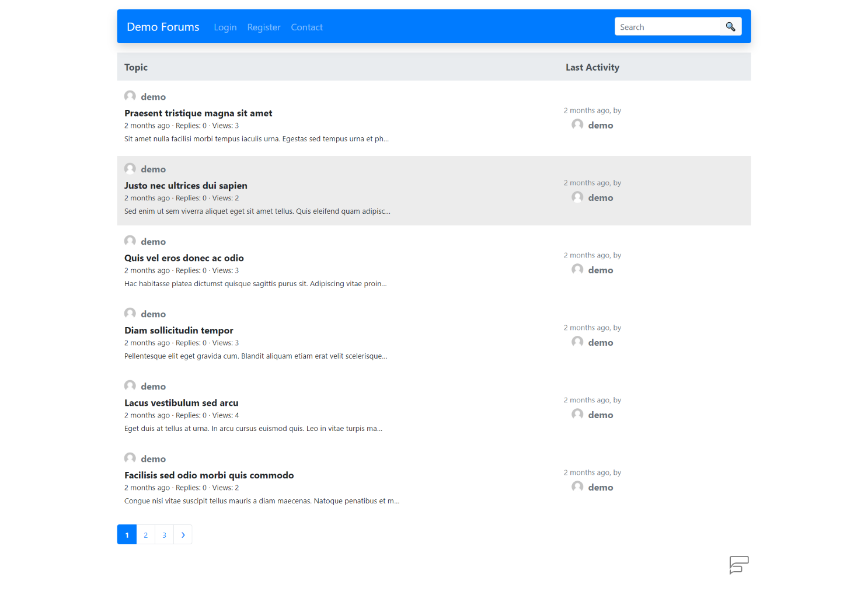Click last-activity demo name in Praesent tristique row
Screen dimensions: 868x591
coord(601,126)
